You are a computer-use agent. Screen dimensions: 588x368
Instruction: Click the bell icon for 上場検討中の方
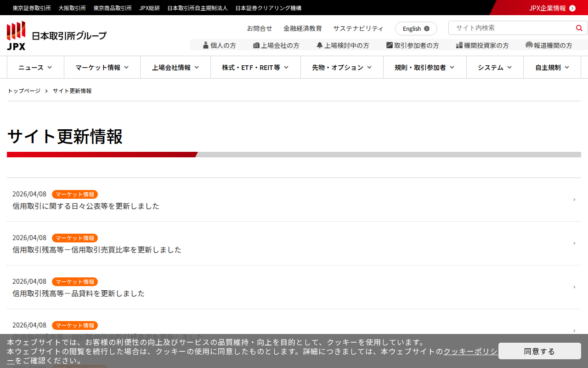(320, 45)
